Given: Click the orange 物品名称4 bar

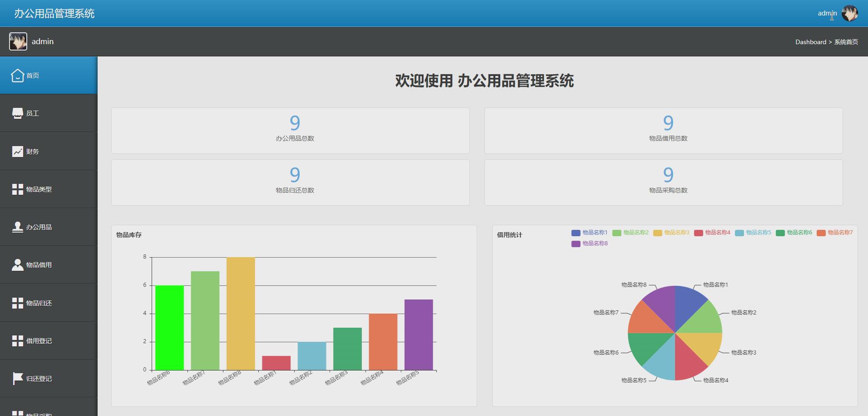Looking at the screenshot, I should pyautogui.click(x=383, y=342).
